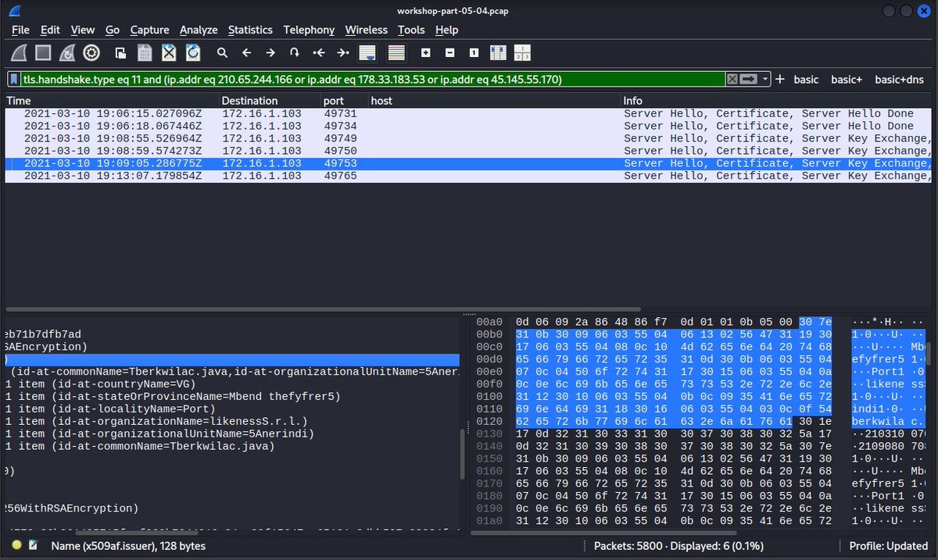
Task: Click go to specified packet icon
Action: (295, 53)
